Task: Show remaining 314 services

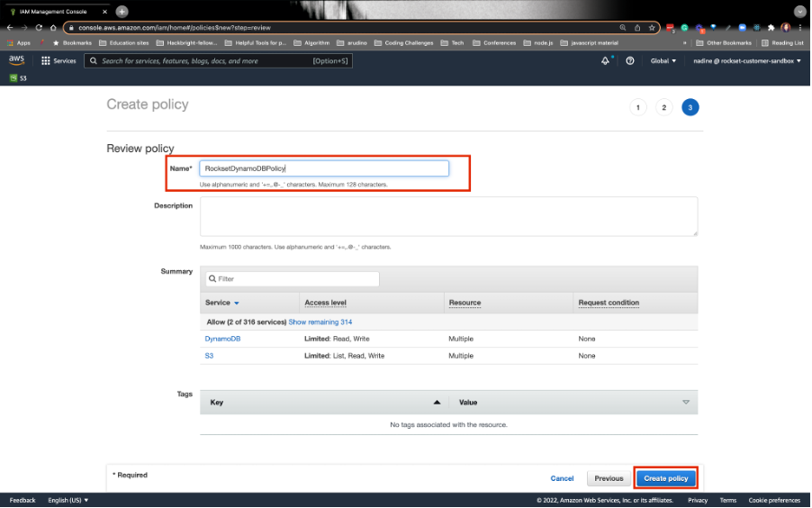Action: pos(320,322)
